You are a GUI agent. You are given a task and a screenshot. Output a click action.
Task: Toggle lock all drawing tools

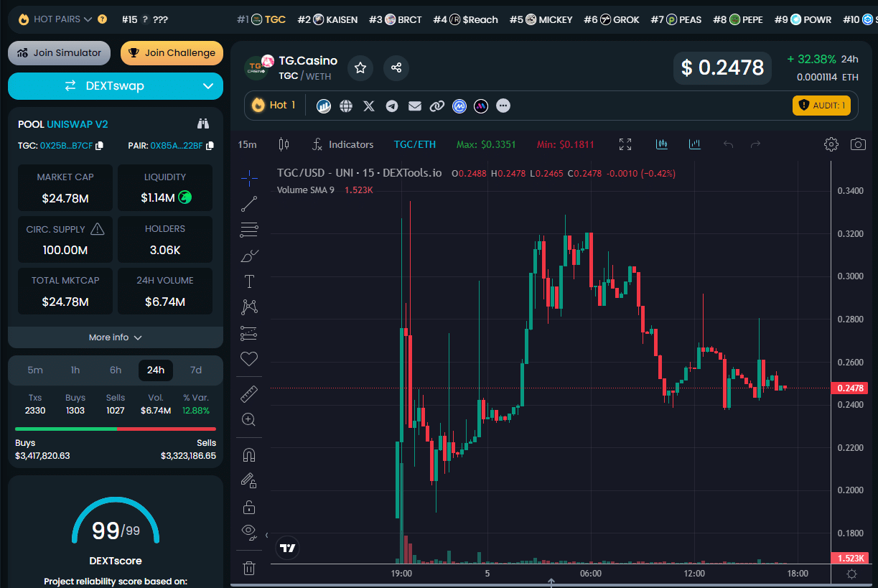pyautogui.click(x=249, y=507)
